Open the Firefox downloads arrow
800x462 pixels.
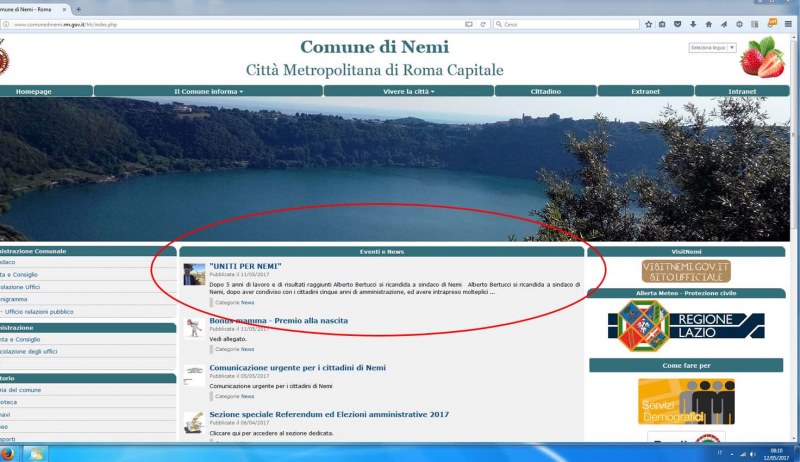coord(693,24)
